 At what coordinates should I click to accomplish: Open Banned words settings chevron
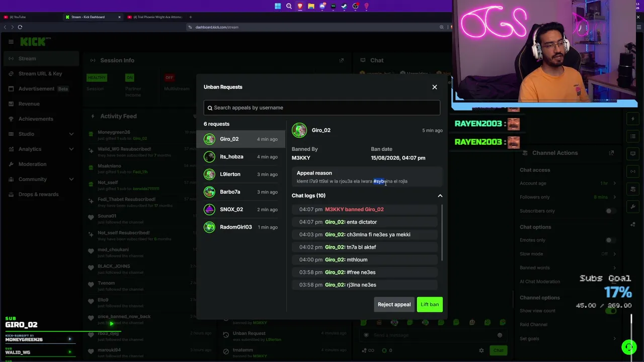tap(614, 267)
